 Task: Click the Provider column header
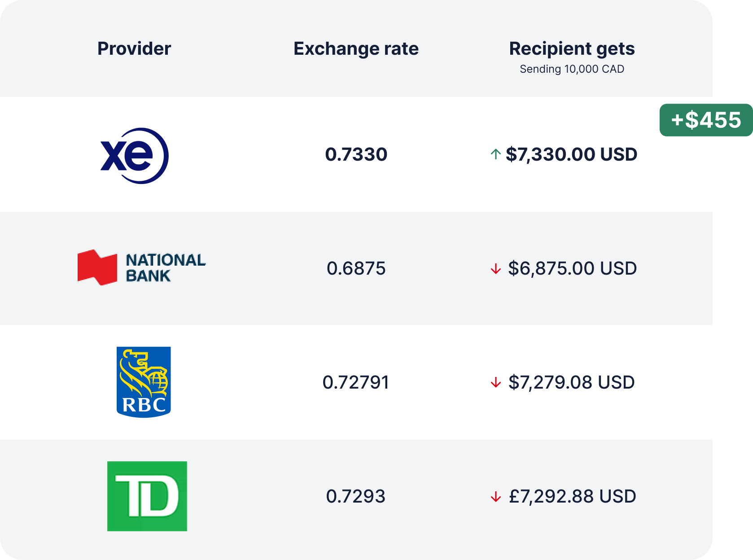134,48
